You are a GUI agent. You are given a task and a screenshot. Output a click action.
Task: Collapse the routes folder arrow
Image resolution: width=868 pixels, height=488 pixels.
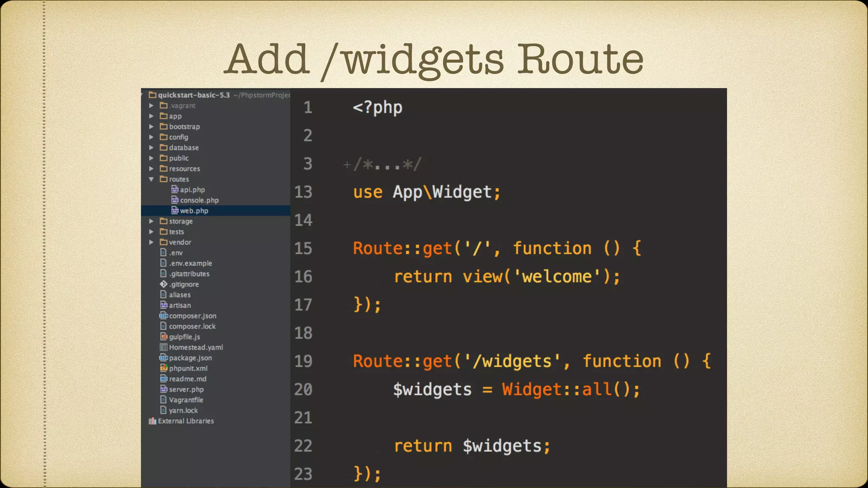(151, 179)
